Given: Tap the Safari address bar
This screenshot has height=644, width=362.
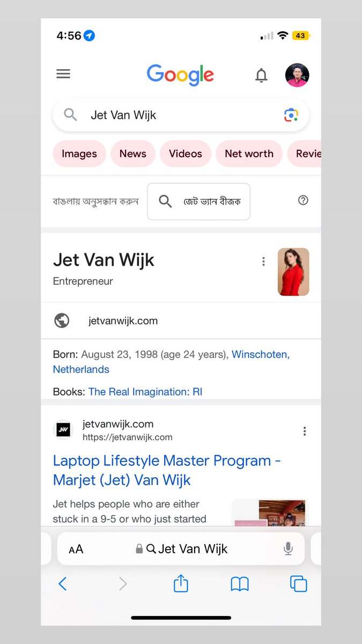Looking at the screenshot, I should [x=181, y=548].
